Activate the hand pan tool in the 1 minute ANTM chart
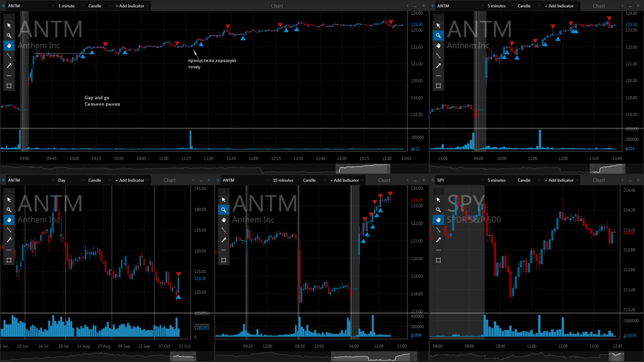 (9, 46)
